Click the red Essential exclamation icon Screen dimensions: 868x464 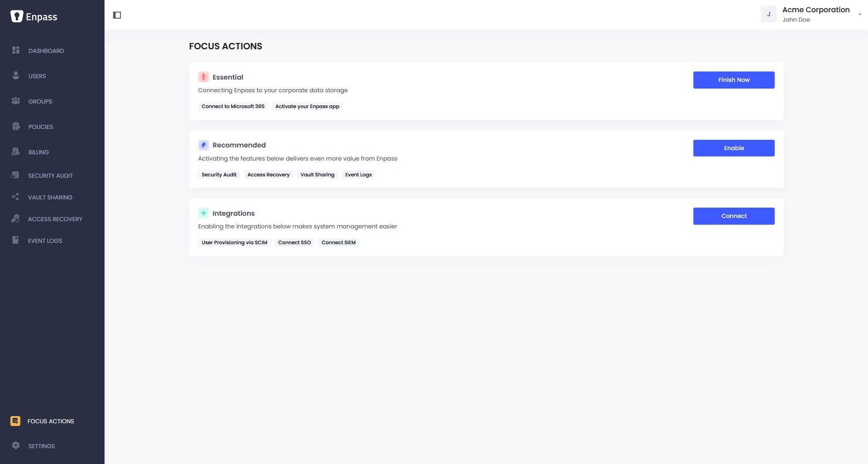click(204, 77)
